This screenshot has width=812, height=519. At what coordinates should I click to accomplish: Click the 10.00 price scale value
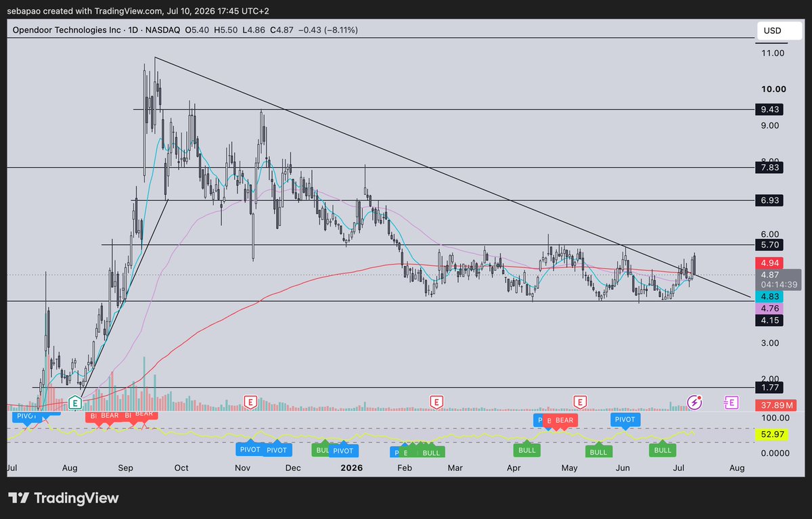pos(772,89)
